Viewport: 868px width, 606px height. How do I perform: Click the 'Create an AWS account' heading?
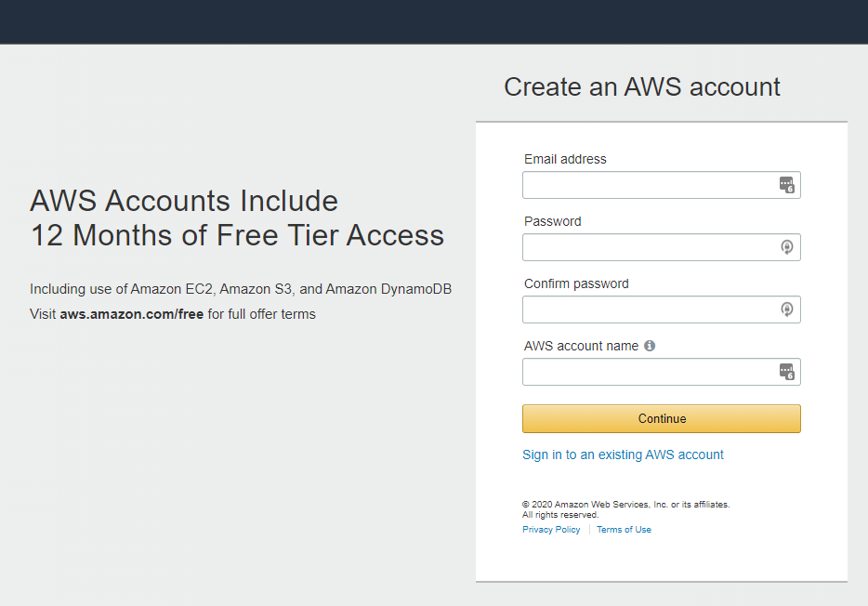(x=641, y=86)
